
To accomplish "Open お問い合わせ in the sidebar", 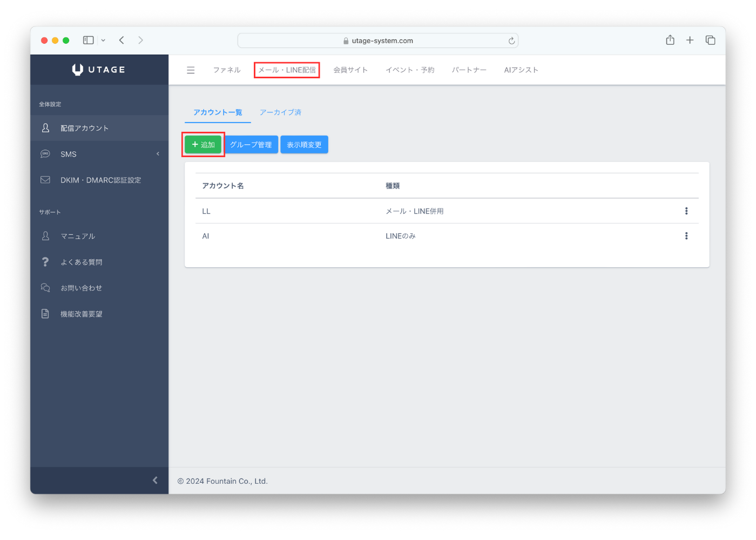I will 99,288.
